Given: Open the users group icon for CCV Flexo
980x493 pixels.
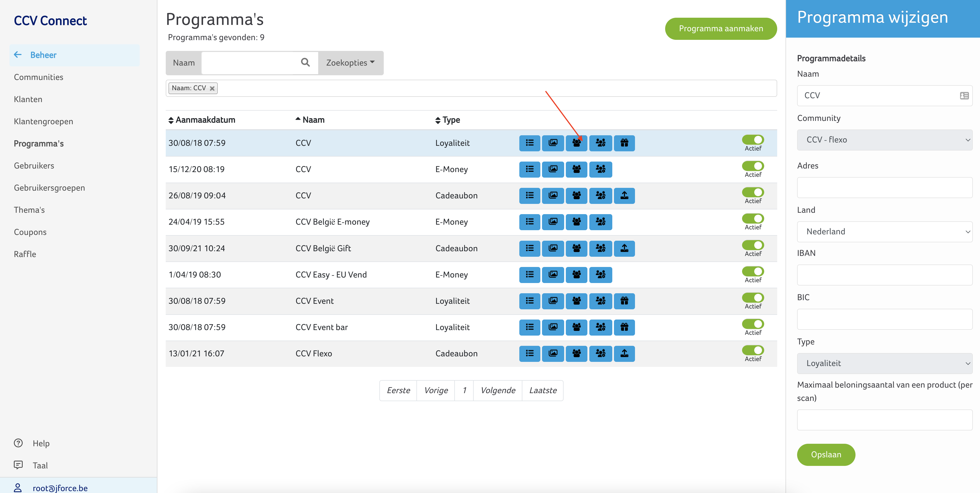Looking at the screenshot, I should (x=576, y=353).
